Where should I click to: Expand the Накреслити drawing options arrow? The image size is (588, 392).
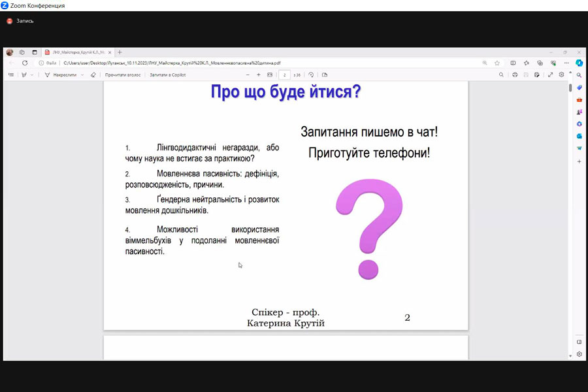pyautogui.click(x=82, y=75)
